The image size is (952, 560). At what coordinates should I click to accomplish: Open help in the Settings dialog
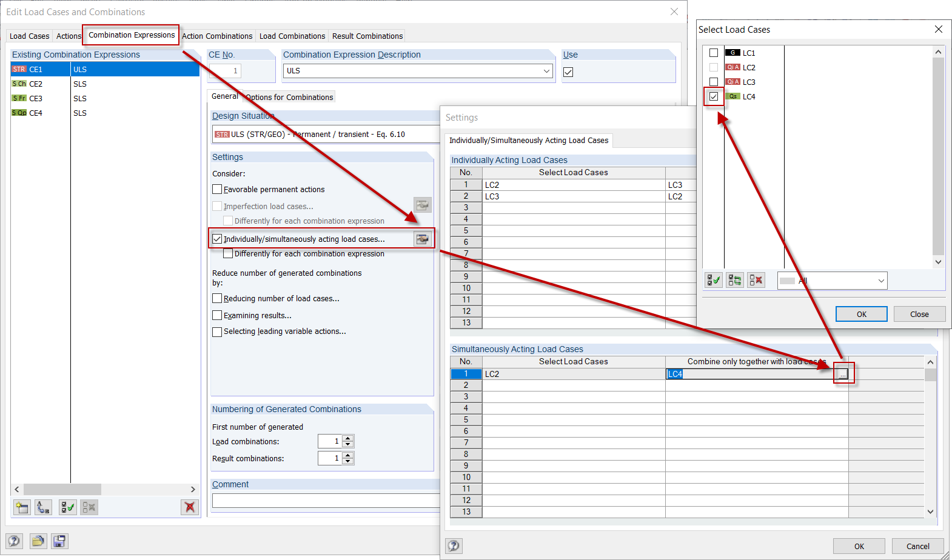point(454,546)
